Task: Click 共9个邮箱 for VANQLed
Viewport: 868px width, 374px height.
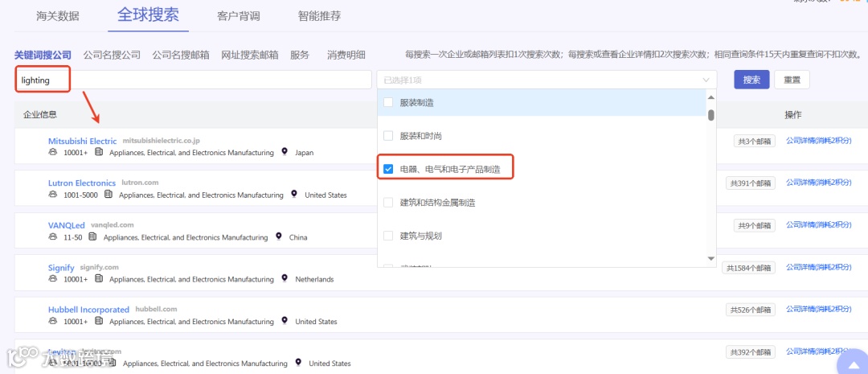Action: (755, 225)
